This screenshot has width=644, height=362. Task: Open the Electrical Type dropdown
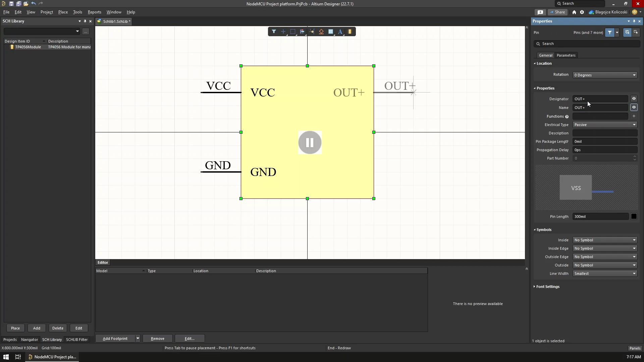point(605,125)
